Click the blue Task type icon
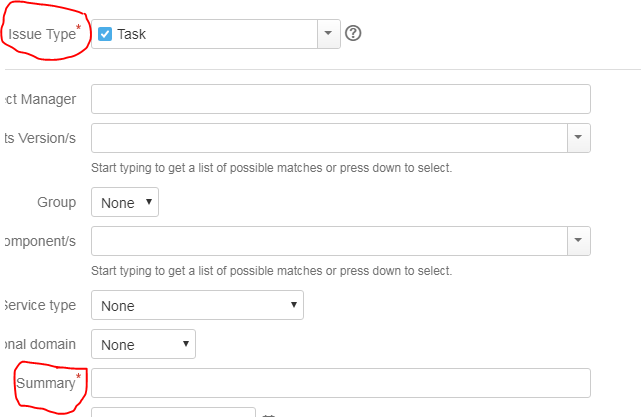The height and width of the screenshot is (417, 641). [x=105, y=34]
